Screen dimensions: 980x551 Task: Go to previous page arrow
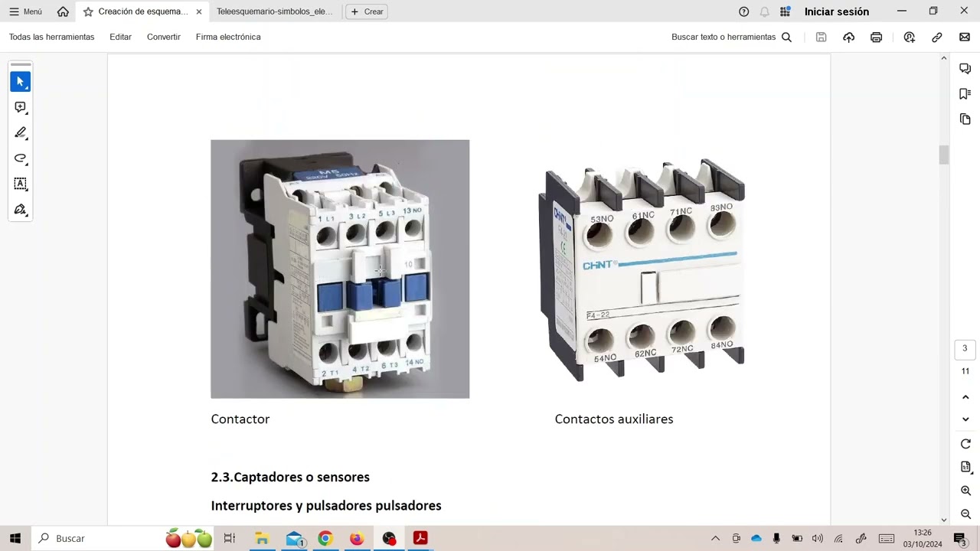tap(965, 397)
